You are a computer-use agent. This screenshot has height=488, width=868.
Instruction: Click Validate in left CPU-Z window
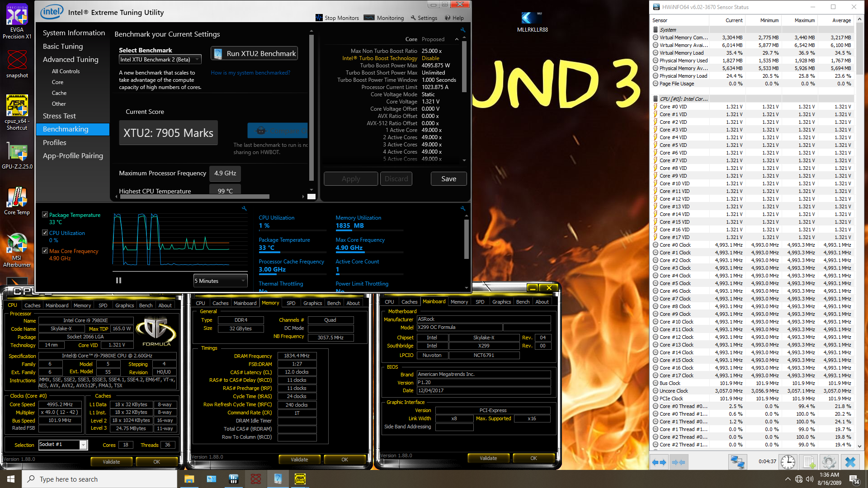[111, 462]
